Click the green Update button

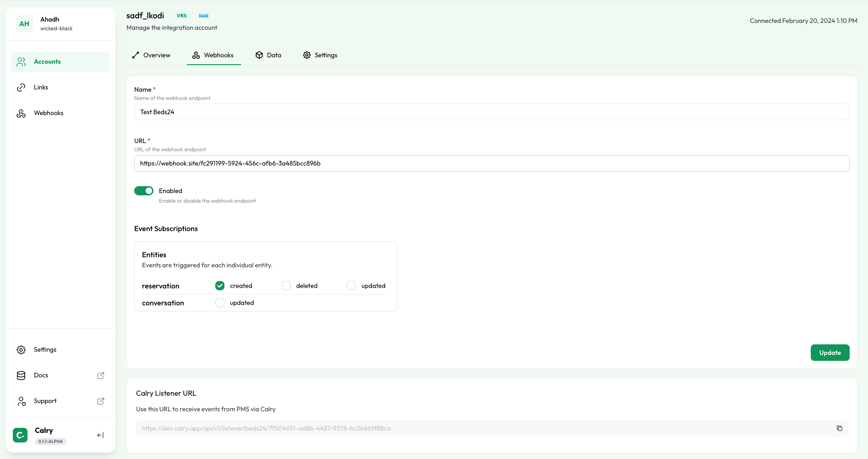click(x=830, y=353)
